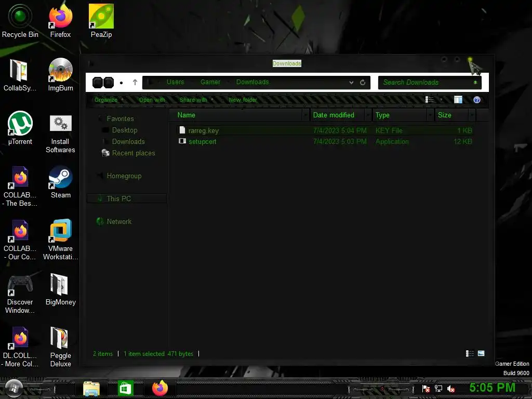Select the COLLAB - The Bes... shortcut

pos(20,187)
